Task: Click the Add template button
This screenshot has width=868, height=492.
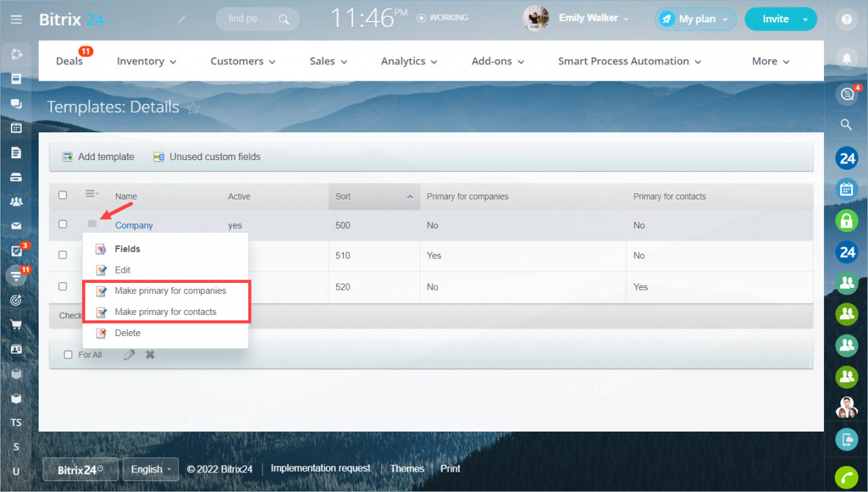Action: tap(98, 157)
